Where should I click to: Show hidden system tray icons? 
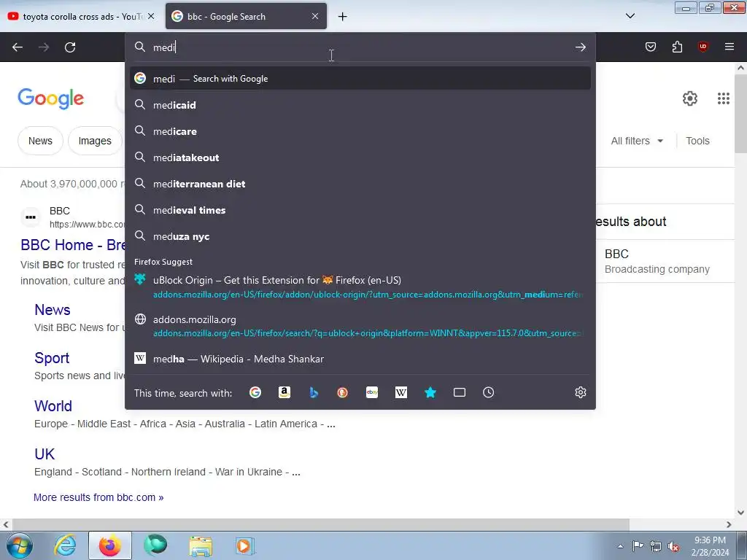[x=620, y=547]
